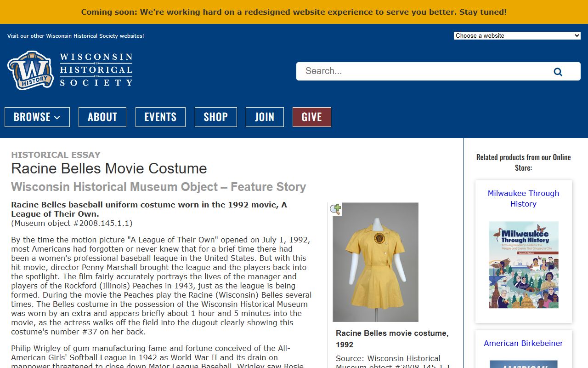This screenshot has width=588, height=368.
Task: Open the Milwaukee Through History link
Action: click(523, 198)
